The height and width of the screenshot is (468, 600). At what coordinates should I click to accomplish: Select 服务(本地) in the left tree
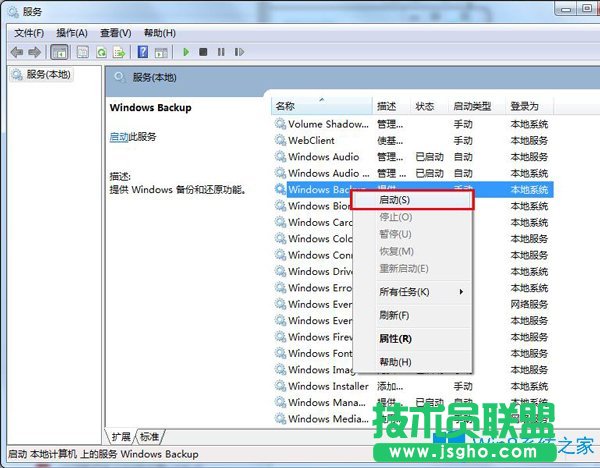pyautogui.click(x=48, y=75)
